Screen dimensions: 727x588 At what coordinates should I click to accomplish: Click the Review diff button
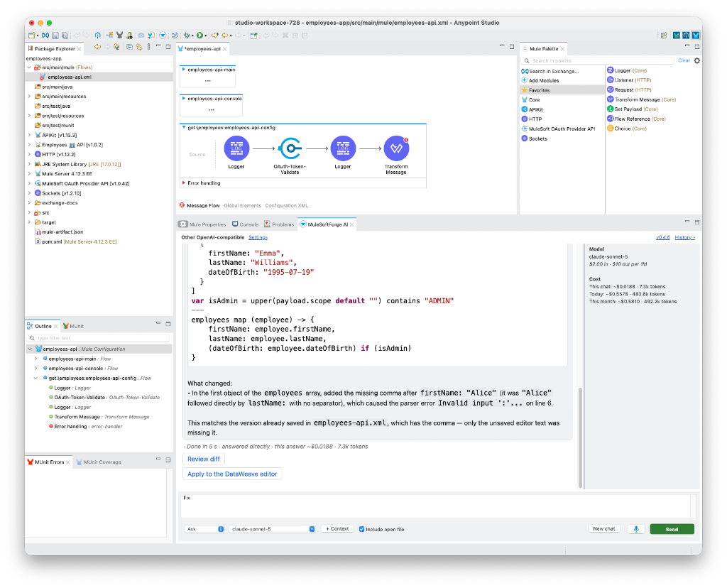204,459
